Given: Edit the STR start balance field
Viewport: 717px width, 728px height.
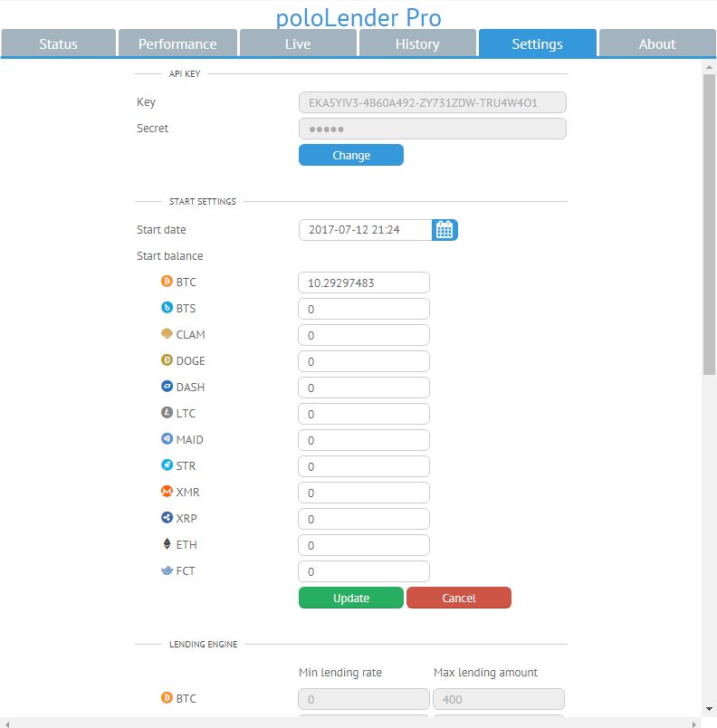Looking at the screenshot, I should (x=364, y=466).
